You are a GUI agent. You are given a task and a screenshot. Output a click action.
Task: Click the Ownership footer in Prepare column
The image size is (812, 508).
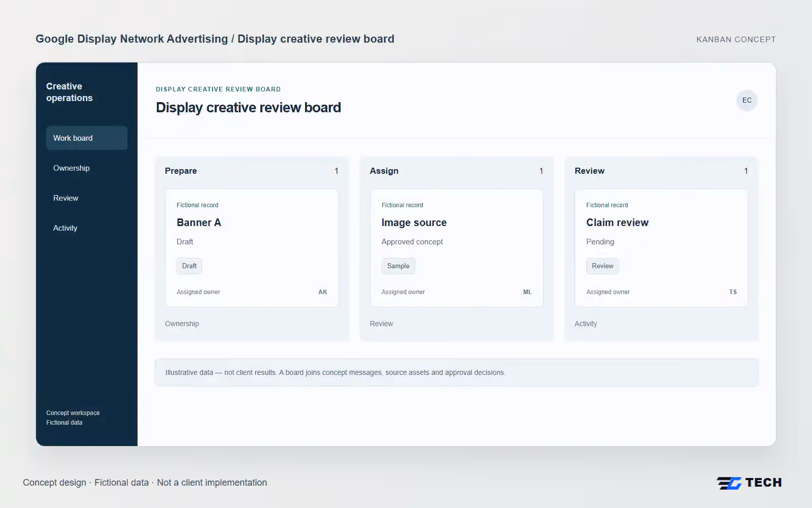click(182, 324)
